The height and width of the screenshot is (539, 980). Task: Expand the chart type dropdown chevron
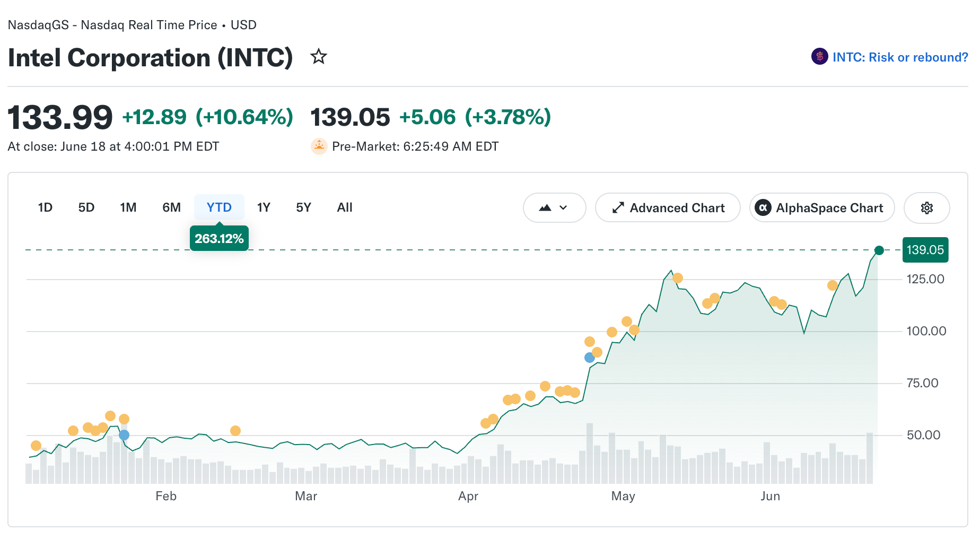point(563,208)
